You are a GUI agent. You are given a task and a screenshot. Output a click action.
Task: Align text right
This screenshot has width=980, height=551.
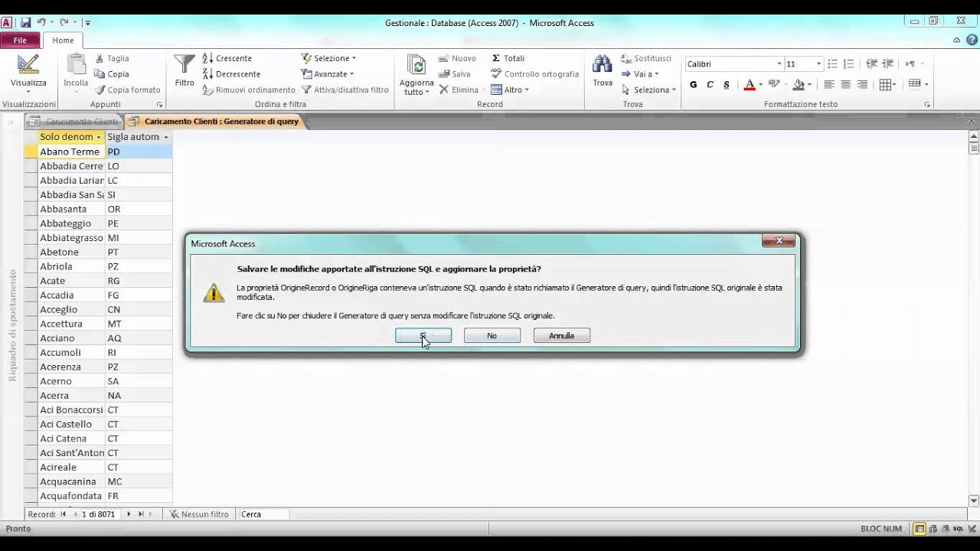[x=863, y=85]
